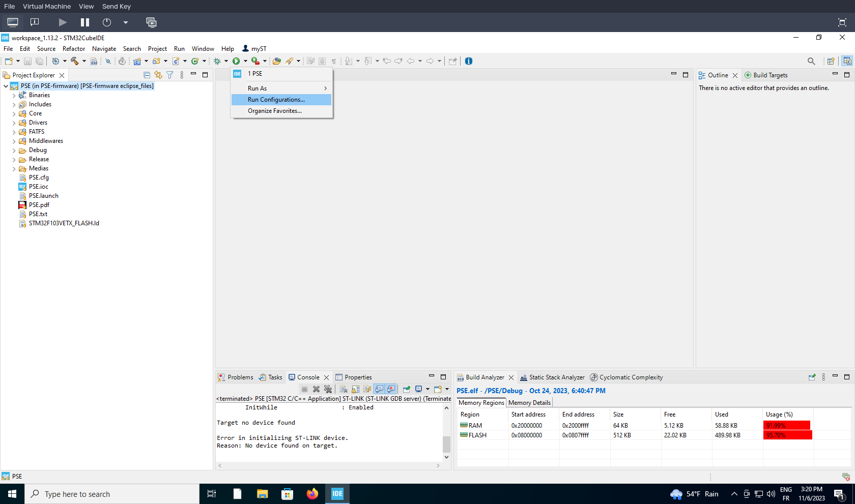Open File Explorer from the Windows taskbar

click(262, 494)
